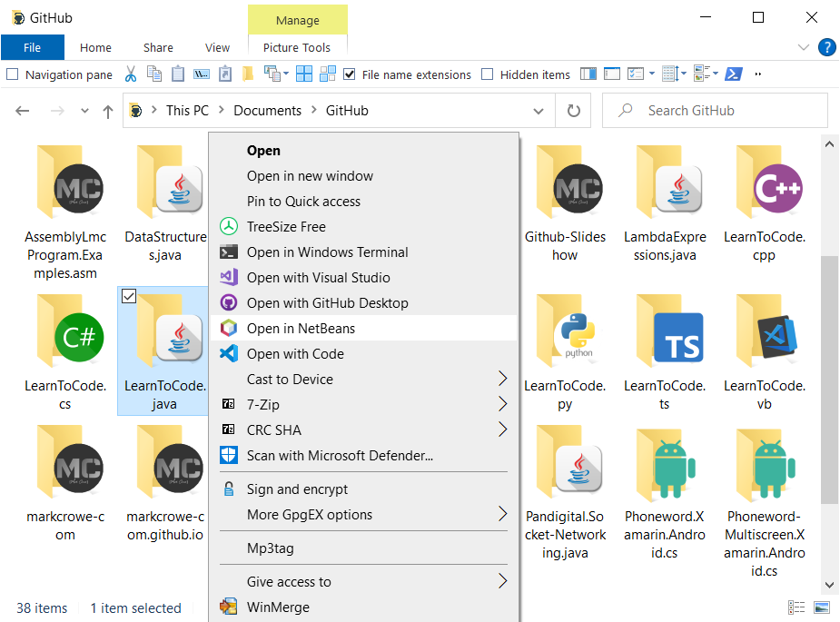Click the Copy path icon

point(202,74)
